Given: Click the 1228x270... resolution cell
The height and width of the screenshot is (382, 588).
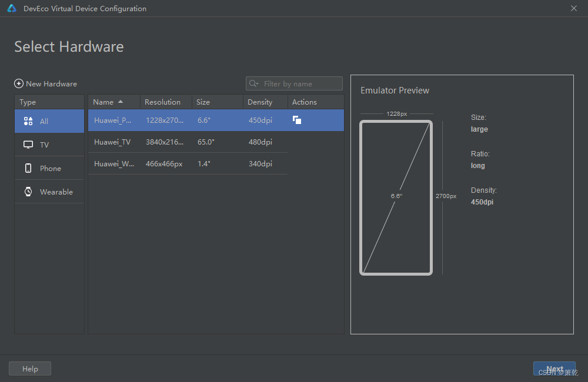Looking at the screenshot, I should tap(165, 120).
